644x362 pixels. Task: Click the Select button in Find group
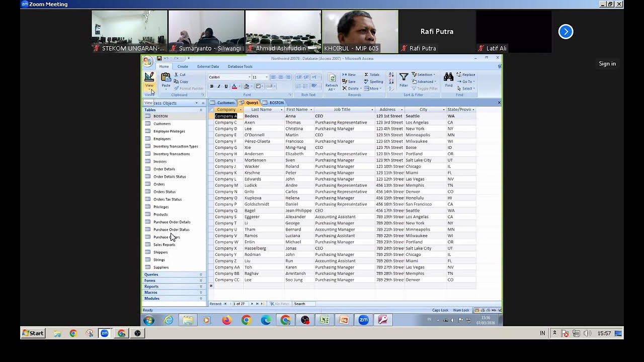(x=465, y=88)
